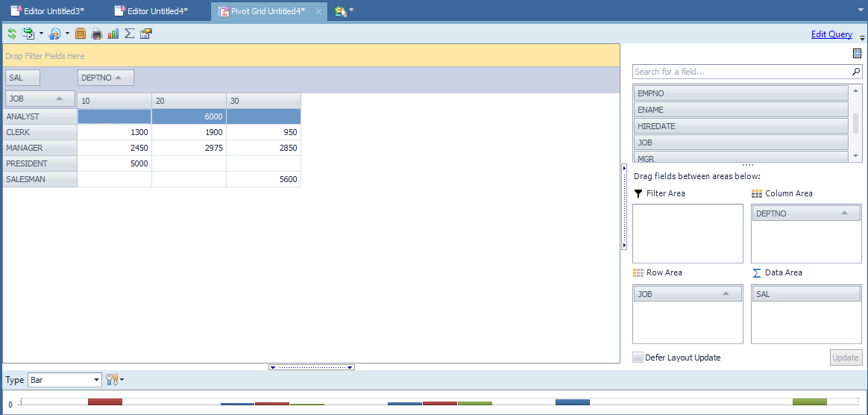Click the field list scroll down arrow
868x415 pixels.
pyautogui.click(x=856, y=156)
